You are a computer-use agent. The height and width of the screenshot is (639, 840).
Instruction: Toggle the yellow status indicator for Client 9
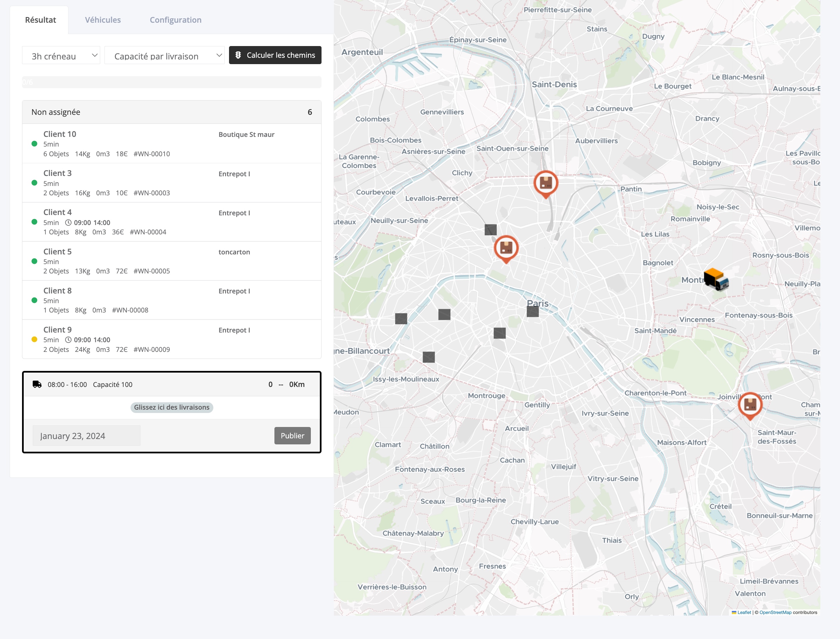coord(35,339)
